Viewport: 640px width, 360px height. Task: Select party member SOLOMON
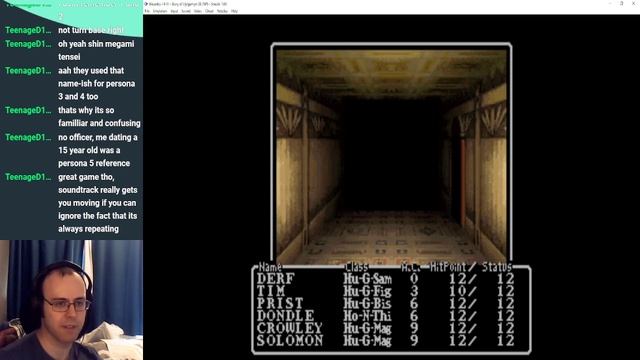tap(290, 340)
